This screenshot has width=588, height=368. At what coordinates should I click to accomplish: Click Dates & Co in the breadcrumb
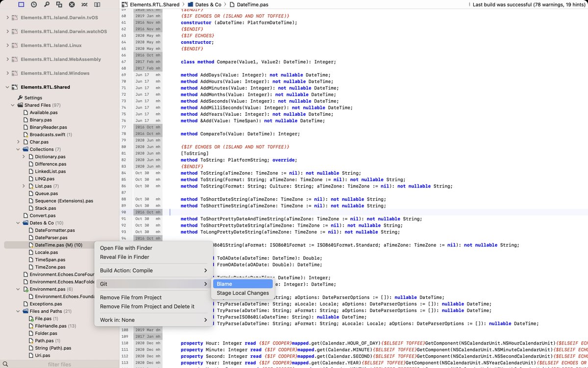(x=208, y=4)
